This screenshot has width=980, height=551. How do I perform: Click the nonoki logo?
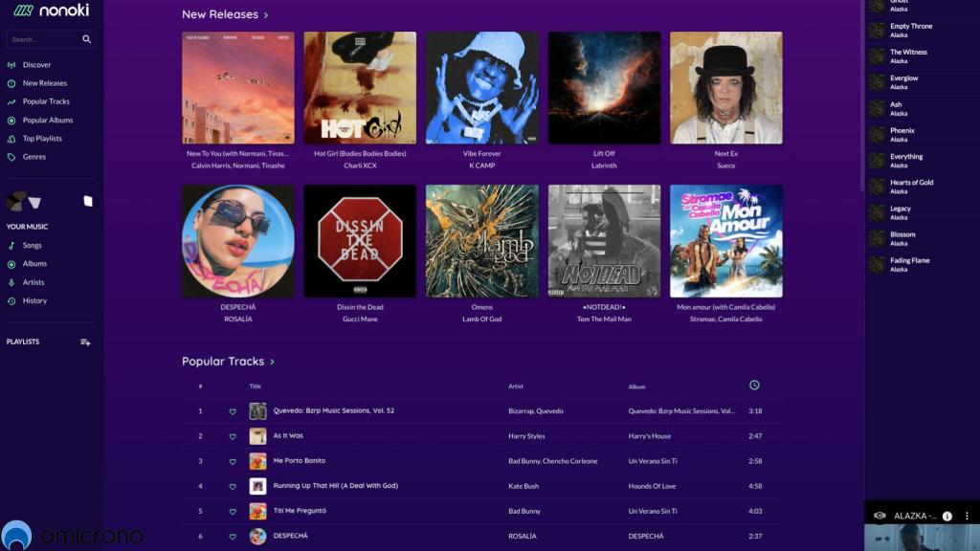[x=51, y=11]
